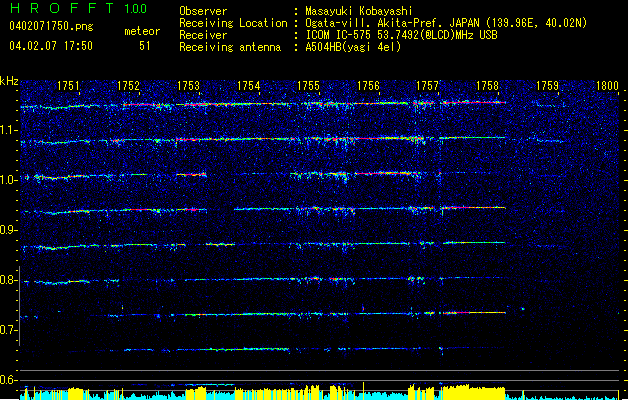Image resolution: width=629 pixels, height=400 pixels.
Task: Click the kHz axis unit label
Action: [9, 81]
